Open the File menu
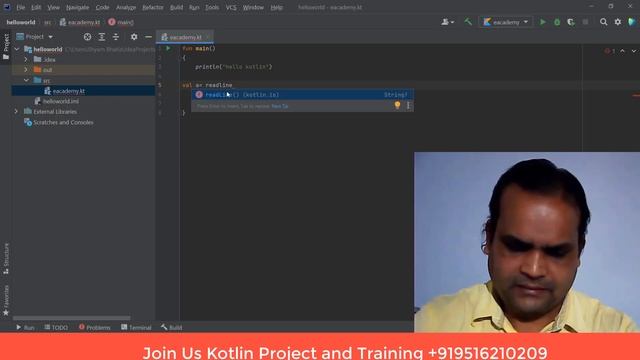 (20, 7)
